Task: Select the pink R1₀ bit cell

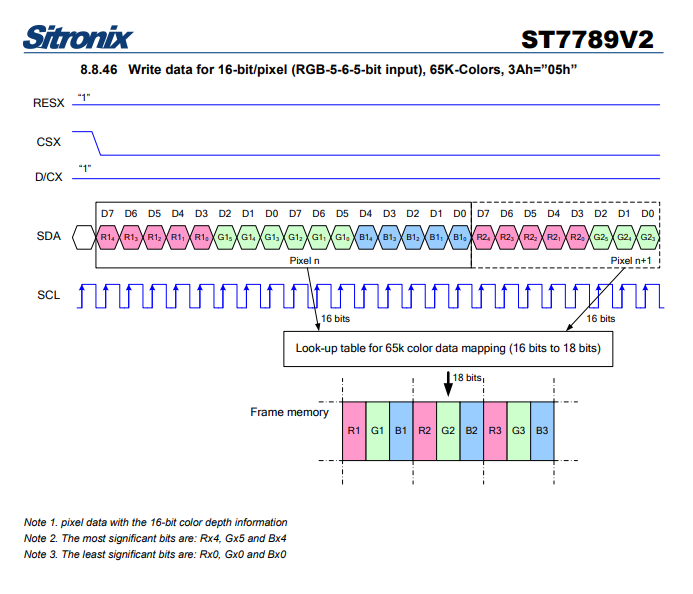Action: 202,237
